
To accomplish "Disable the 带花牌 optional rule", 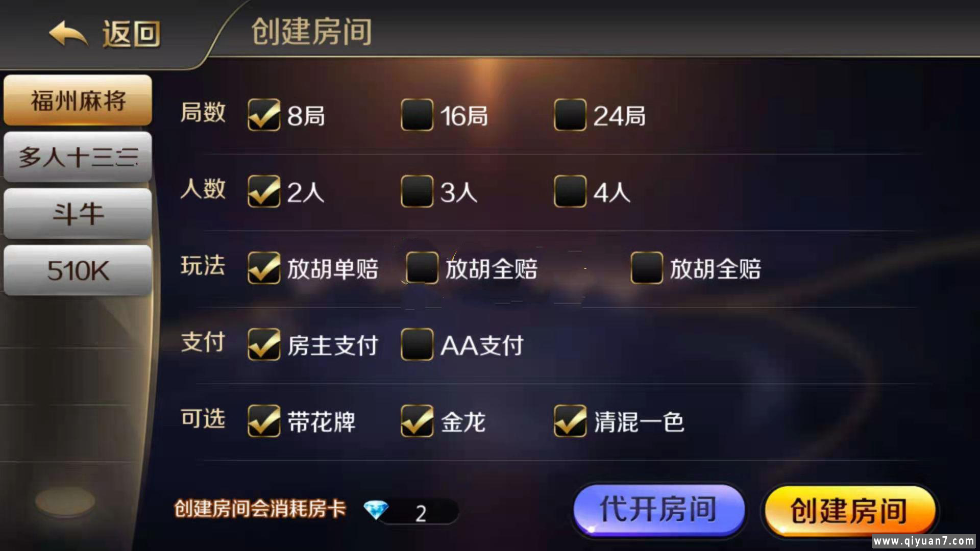I will pyautogui.click(x=264, y=421).
